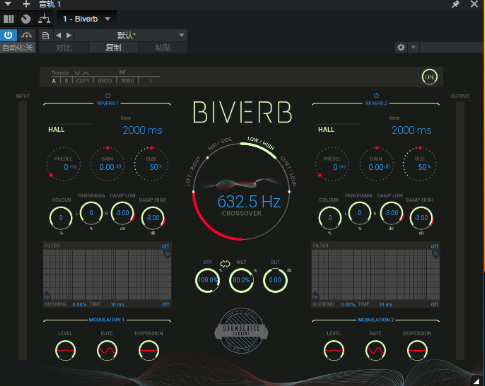The width and height of the screenshot is (485, 386).
Task: Select LOW / HIGH split mode
Action: point(261,143)
